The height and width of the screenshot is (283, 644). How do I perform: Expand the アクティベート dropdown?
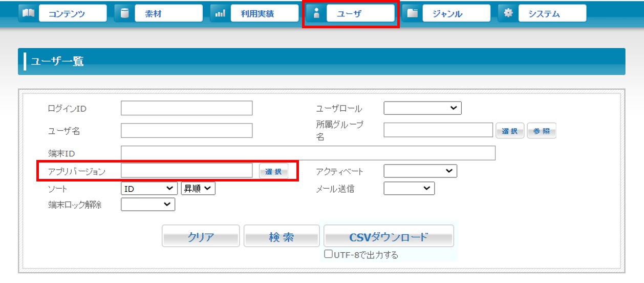click(x=420, y=171)
